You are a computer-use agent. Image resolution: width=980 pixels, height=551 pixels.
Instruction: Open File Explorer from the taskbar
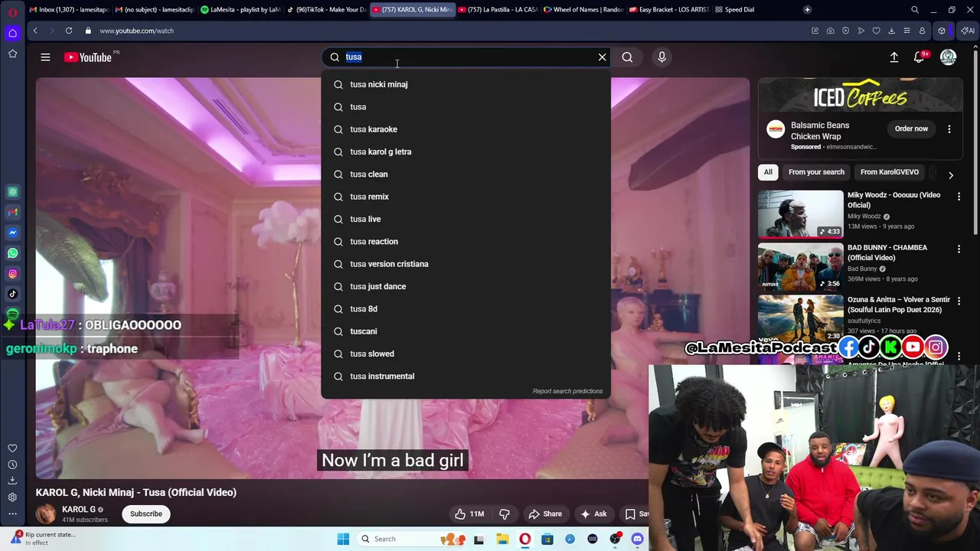coord(502,539)
